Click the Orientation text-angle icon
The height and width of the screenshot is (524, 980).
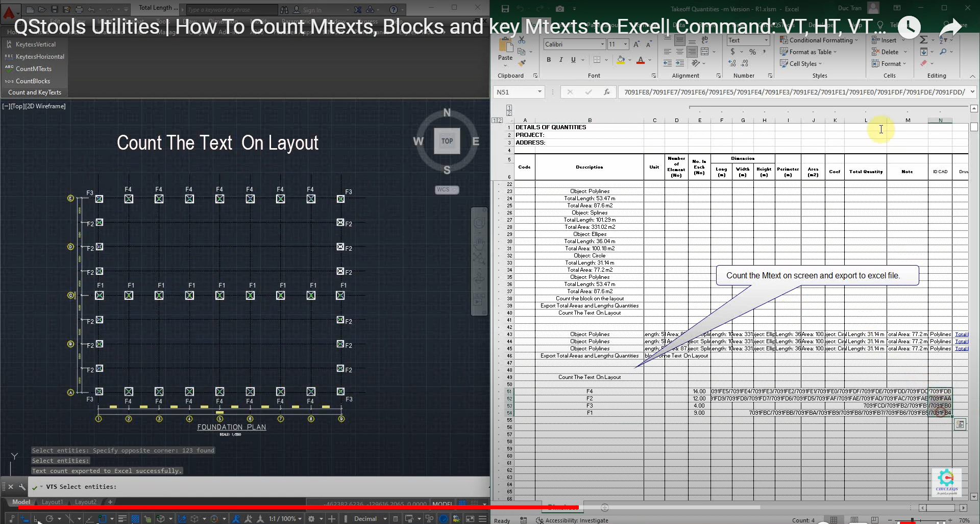(695, 63)
